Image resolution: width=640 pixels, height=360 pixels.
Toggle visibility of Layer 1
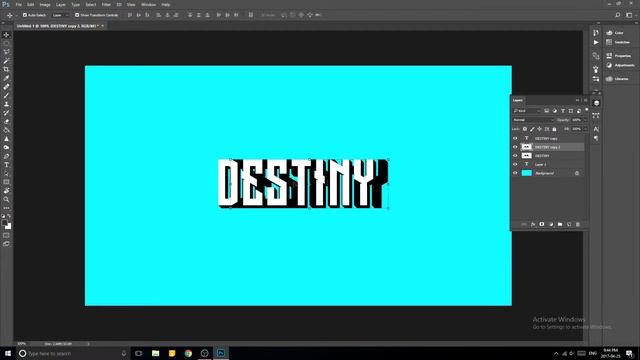pyautogui.click(x=515, y=164)
